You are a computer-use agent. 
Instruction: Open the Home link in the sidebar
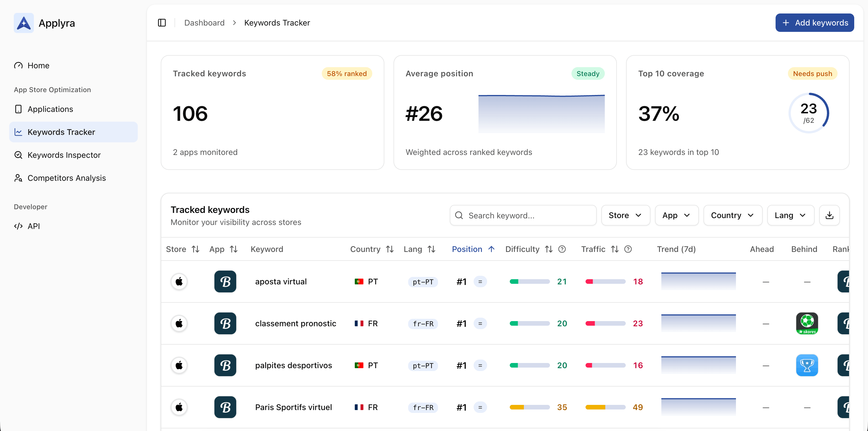click(x=38, y=65)
